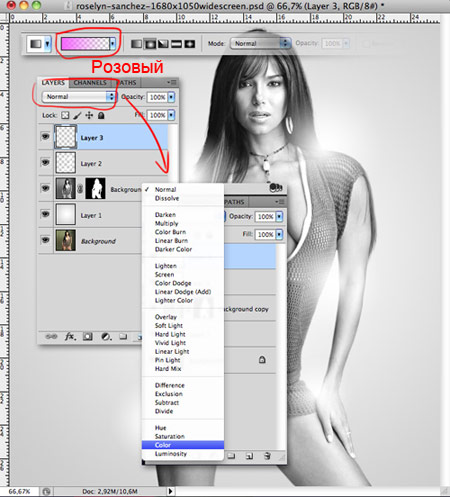The height and width of the screenshot is (497, 450).
Task: Open Layers panel blend mode dropdown
Action: click(79, 97)
